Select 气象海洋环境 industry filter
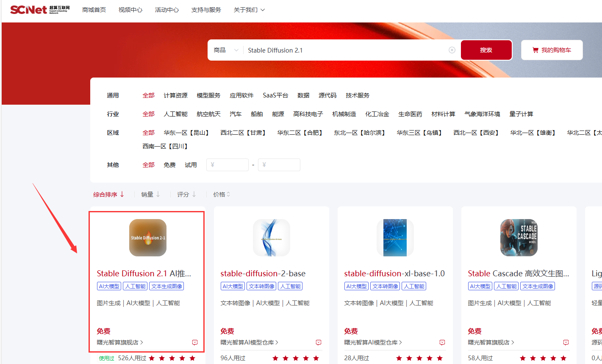Image resolution: width=602 pixels, height=364 pixels. [482, 114]
